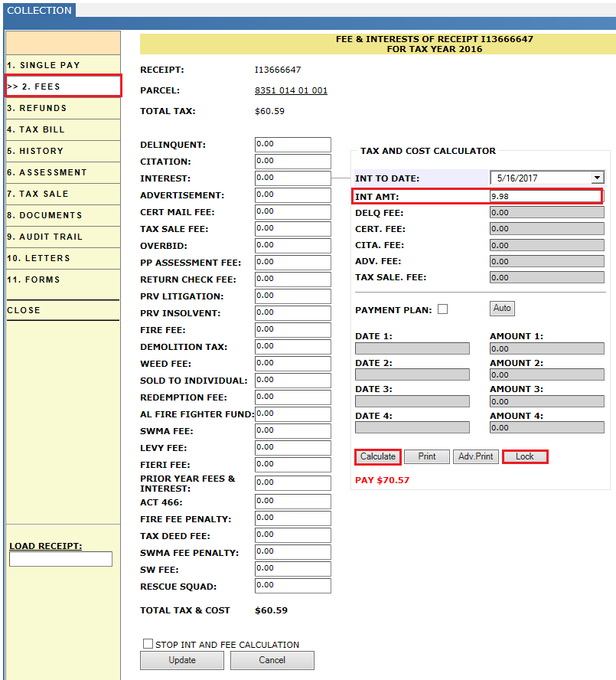Screen dimensions: 616x680
Task: Open 3. Refunds section
Action: (x=63, y=108)
